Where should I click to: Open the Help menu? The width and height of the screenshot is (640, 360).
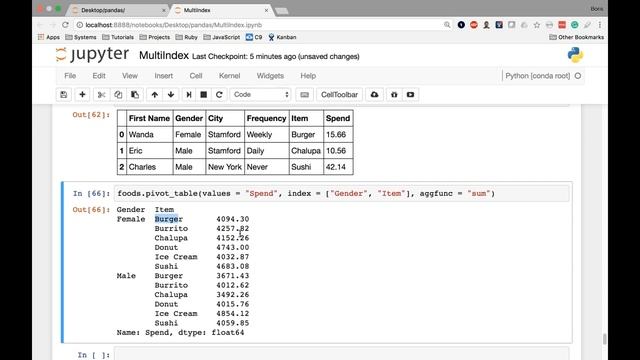tap(308, 76)
